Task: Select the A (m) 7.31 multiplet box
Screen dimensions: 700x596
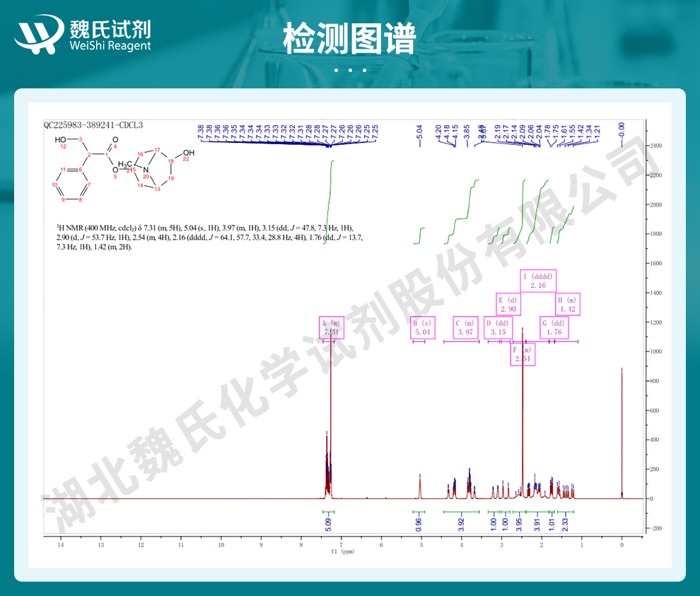Action: pos(332,327)
